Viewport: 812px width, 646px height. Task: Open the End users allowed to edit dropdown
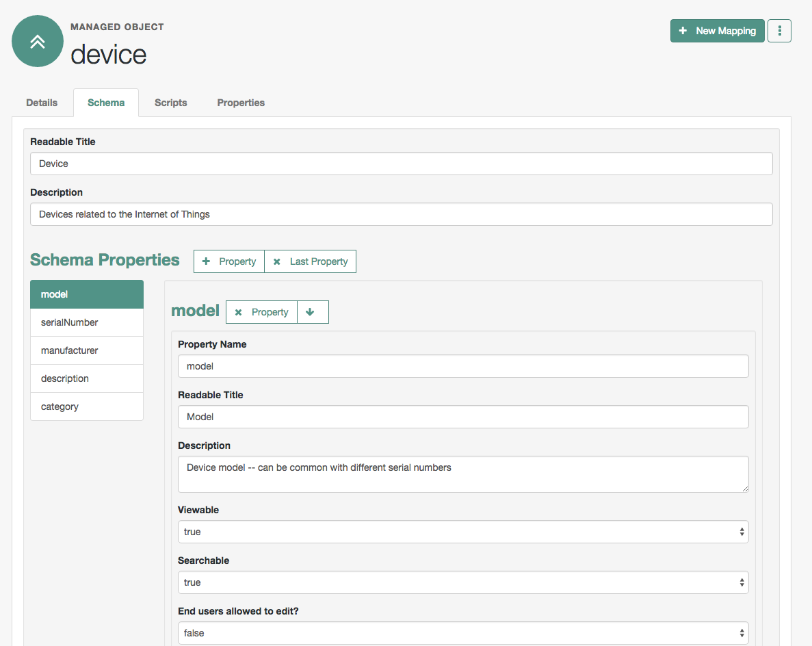463,633
